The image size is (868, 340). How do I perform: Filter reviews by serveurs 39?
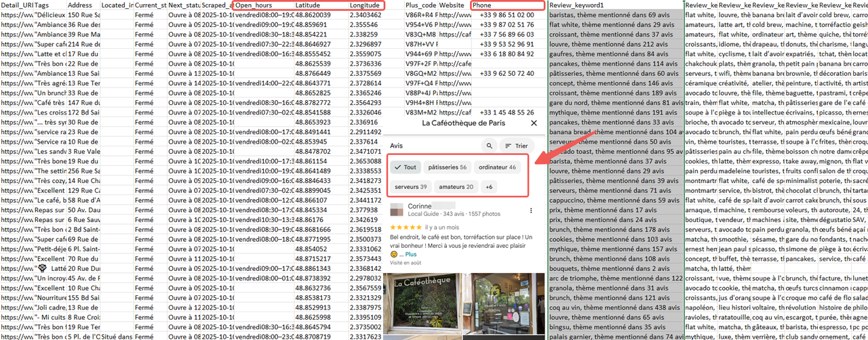tap(410, 187)
